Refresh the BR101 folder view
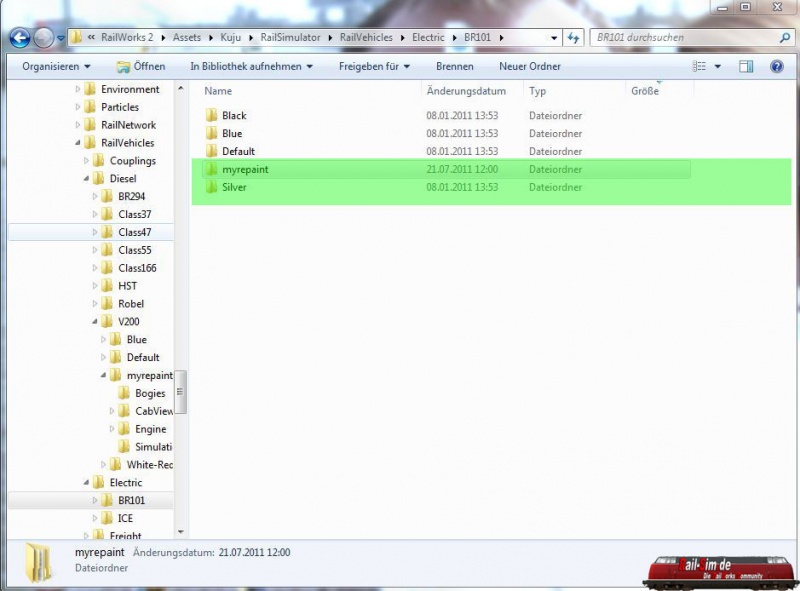 pos(573,37)
